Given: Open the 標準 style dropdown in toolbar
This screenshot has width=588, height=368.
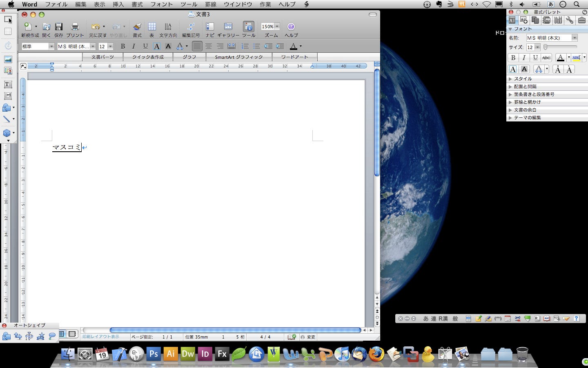Looking at the screenshot, I should [51, 47].
